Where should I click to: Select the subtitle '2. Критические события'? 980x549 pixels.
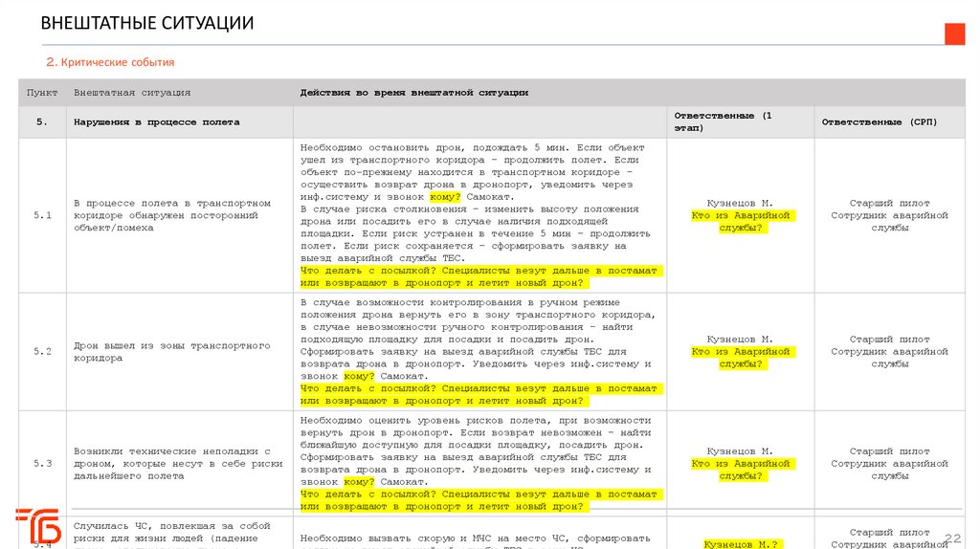(x=110, y=62)
